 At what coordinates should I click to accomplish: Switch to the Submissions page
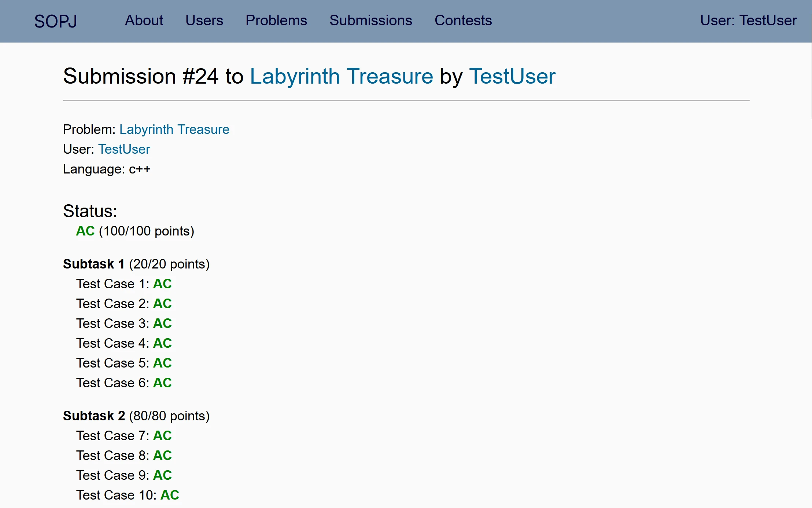pos(371,21)
